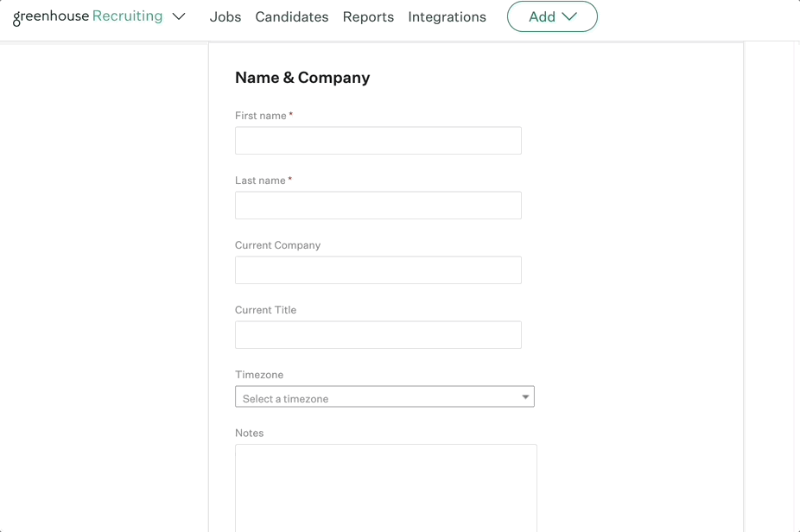
Task: Click the greenhouse logo
Action: 51,16
